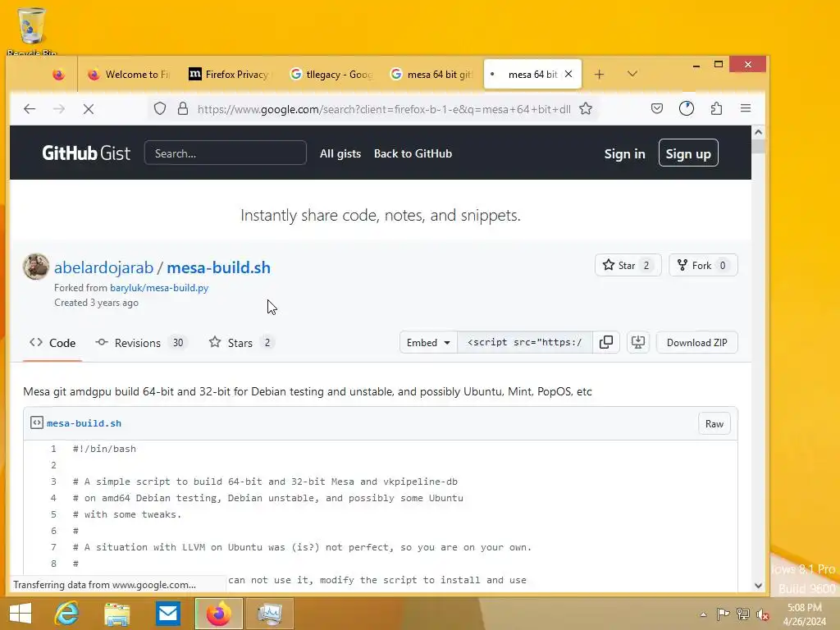Launch Internet Explorer from the taskbar
The width and height of the screenshot is (840, 630).
click(66, 614)
